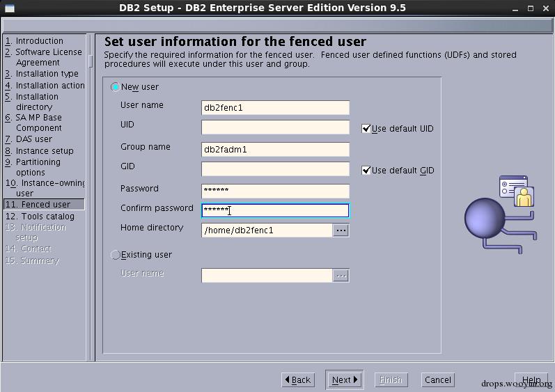The height and width of the screenshot is (392, 555).
Task: Select the New user radio button
Action: (115, 87)
